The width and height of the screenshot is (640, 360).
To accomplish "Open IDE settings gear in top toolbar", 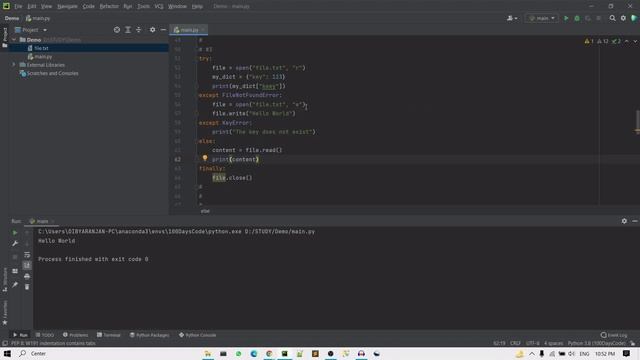I will [623, 18].
